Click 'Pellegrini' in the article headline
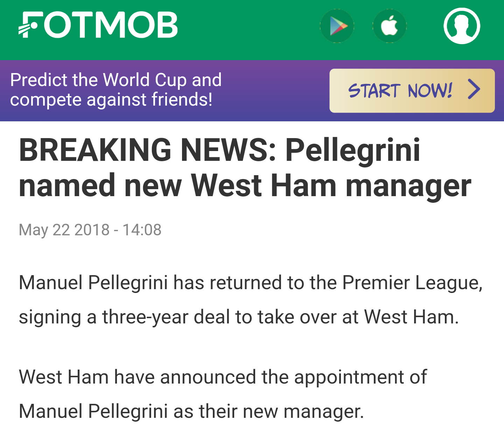Viewport: 504px width, 436px height. 352,150
